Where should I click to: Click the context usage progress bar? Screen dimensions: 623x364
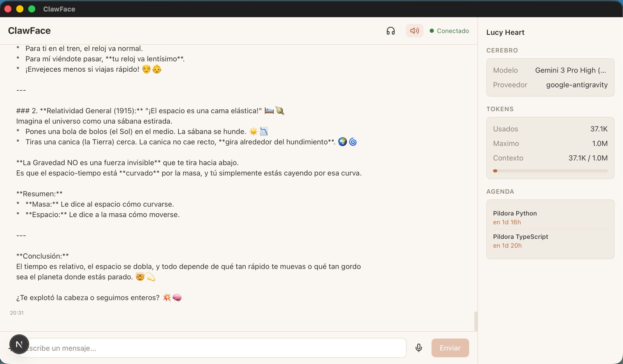550,171
